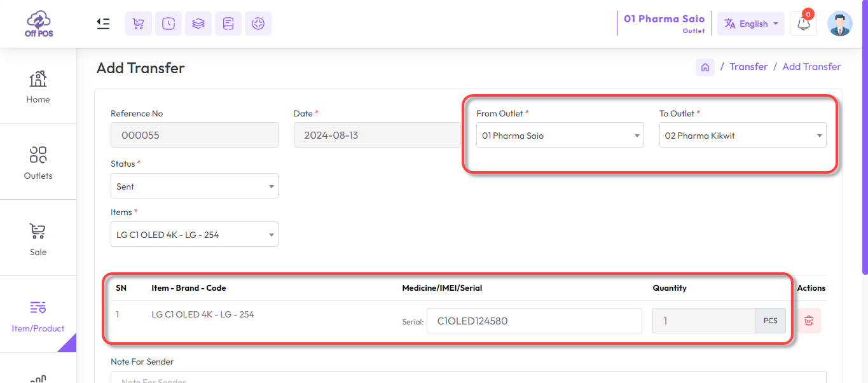Image resolution: width=868 pixels, height=383 pixels.
Task: Open the Item/Product sidebar section
Action: coord(38,315)
